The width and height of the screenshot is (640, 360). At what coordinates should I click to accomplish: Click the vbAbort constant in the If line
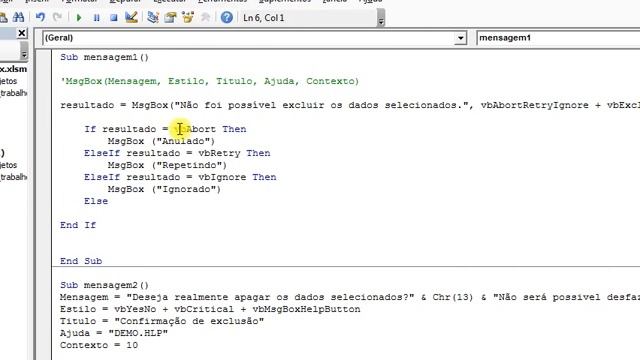click(x=195, y=129)
